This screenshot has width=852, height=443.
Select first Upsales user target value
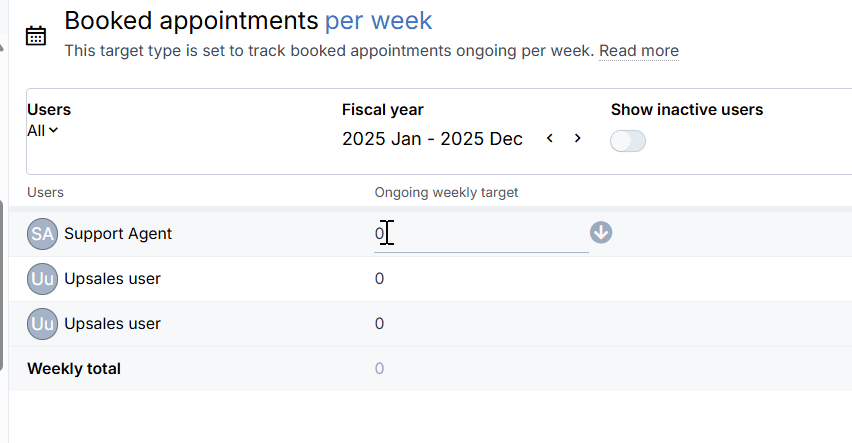tap(379, 279)
